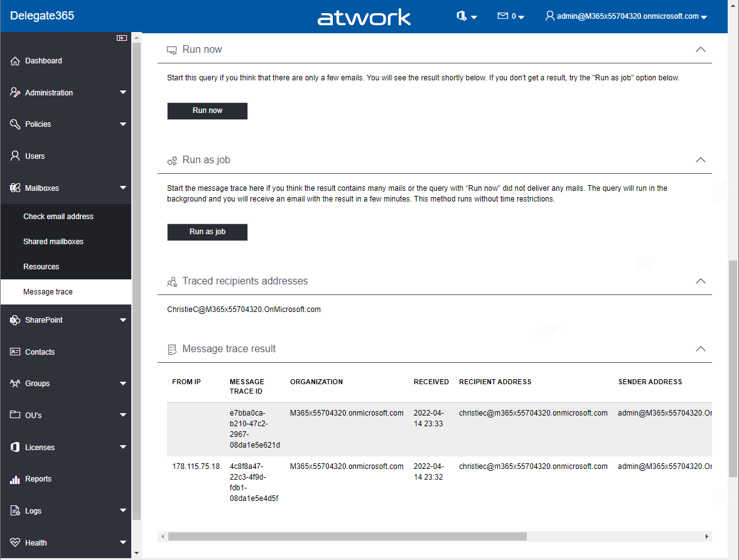Click the Office 365 icon in header

461,16
